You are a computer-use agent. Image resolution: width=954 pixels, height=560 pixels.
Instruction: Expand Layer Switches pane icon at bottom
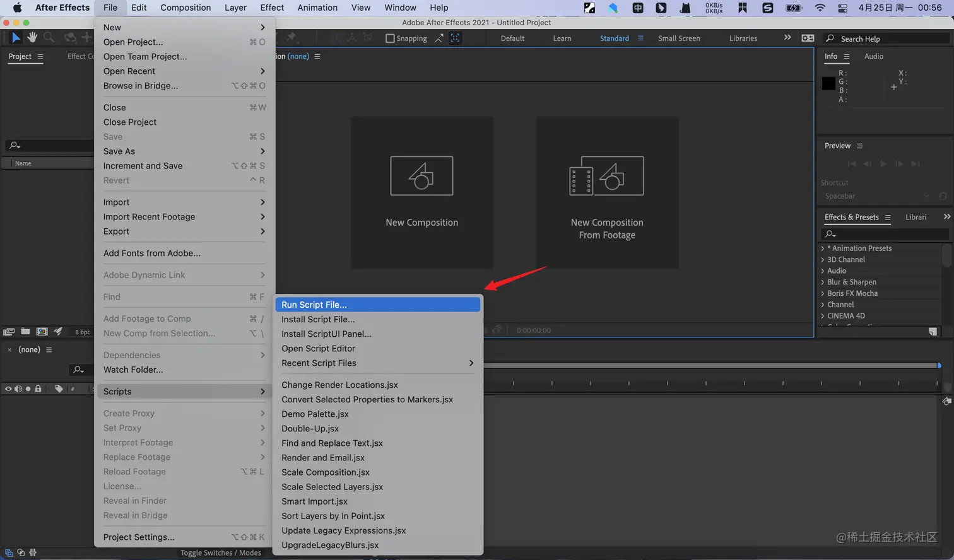click(x=9, y=552)
